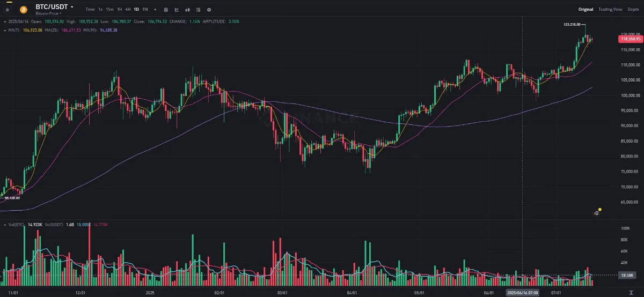This screenshot has height=297, width=644.
Task: Open the calendar date-range icon
Action: tap(165, 10)
